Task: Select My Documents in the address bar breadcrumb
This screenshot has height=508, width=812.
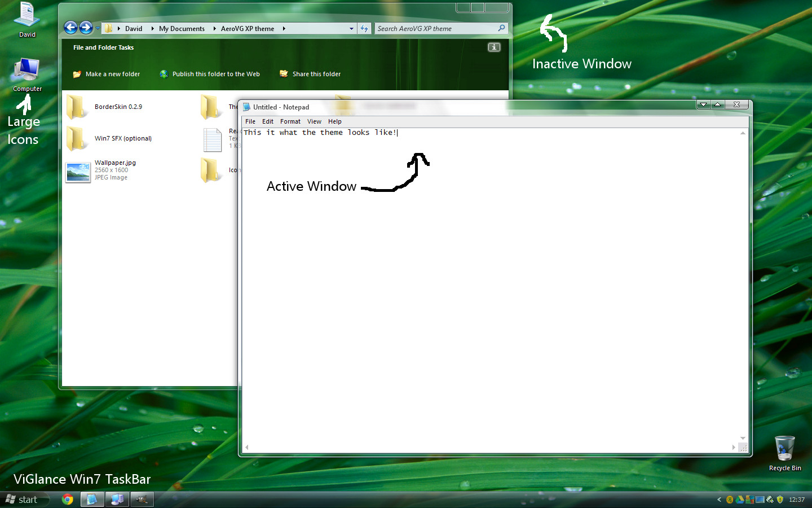Action: click(182, 28)
